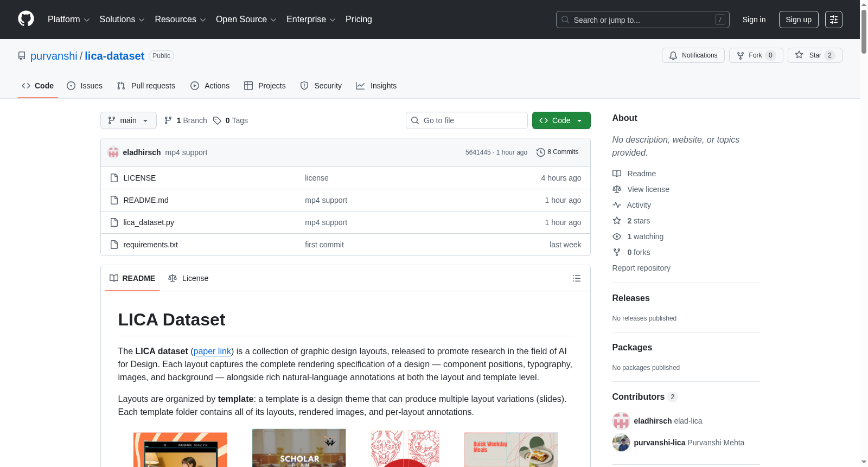Open eladhirsch contributor avatar
This screenshot has height=467, width=868.
(x=621, y=421)
